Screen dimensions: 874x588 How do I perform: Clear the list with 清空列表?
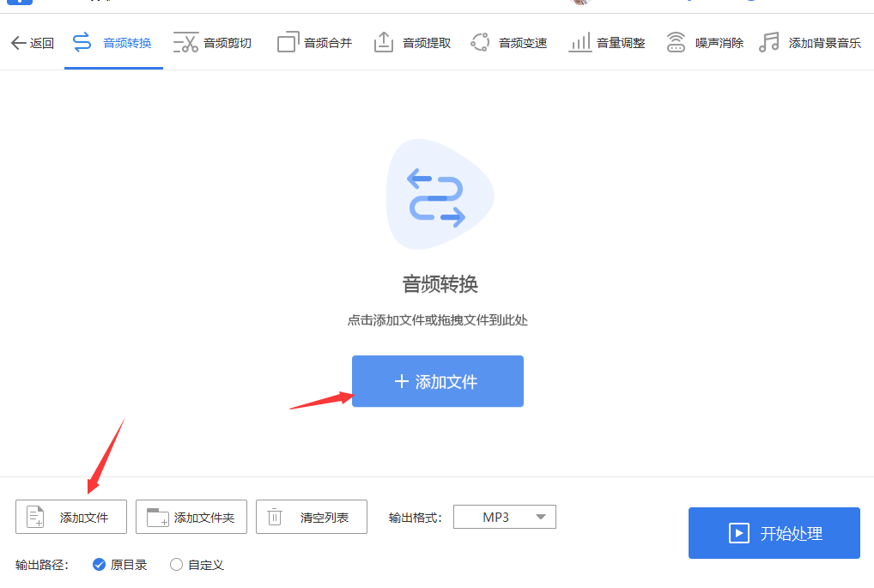tap(312, 517)
